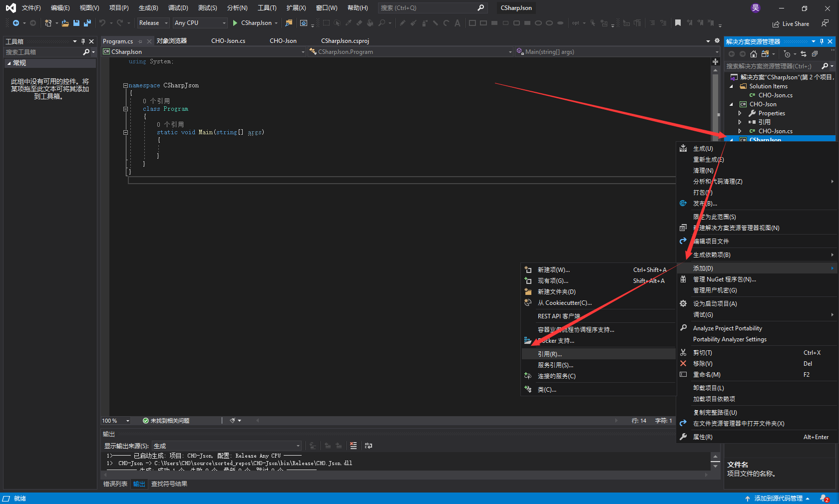Image resolution: width=839 pixels, height=504 pixels.
Task: Select 管理 NuGet 程序包(N)... menu item
Action: (757, 279)
